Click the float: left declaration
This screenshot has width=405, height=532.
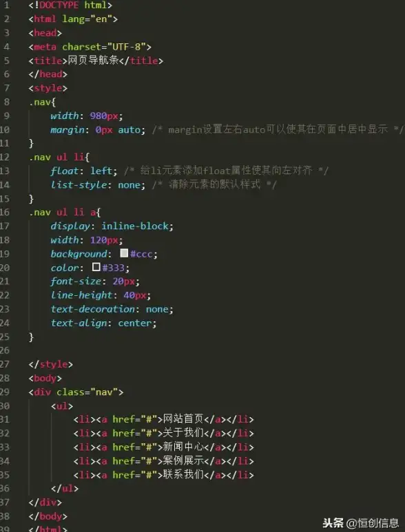click(84, 171)
